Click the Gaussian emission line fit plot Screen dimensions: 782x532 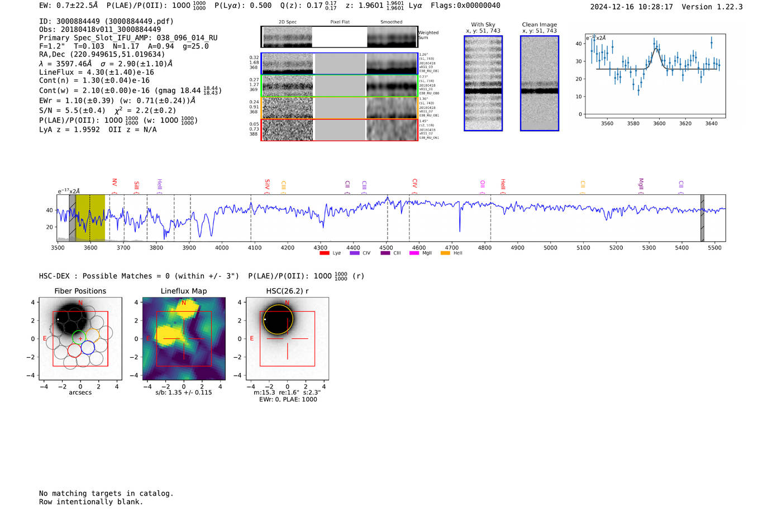655,76
